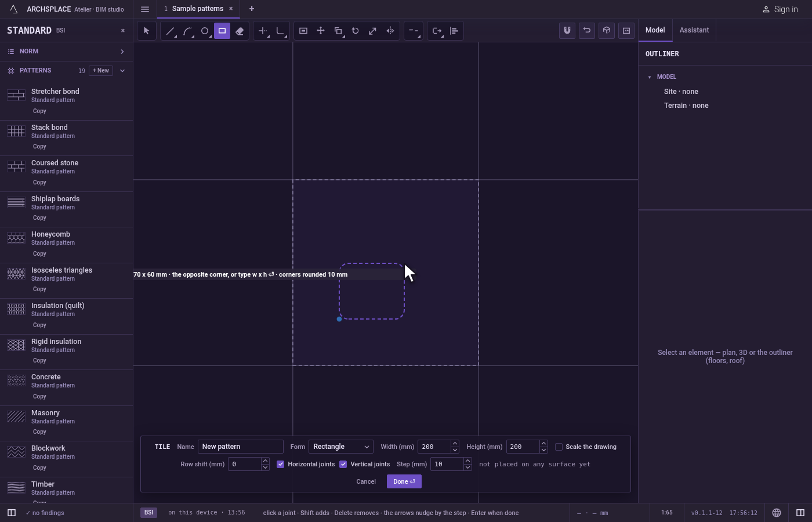Copy the Honeycomb pattern
Screen dimensions: 812x522
coord(39,254)
